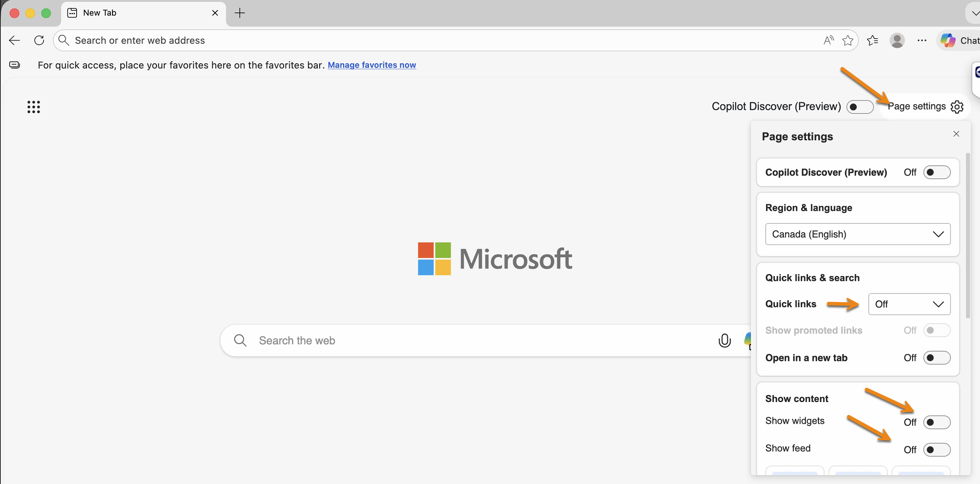Select the New Tab tab
The height and width of the screenshot is (484, 980).
[143, 13]
